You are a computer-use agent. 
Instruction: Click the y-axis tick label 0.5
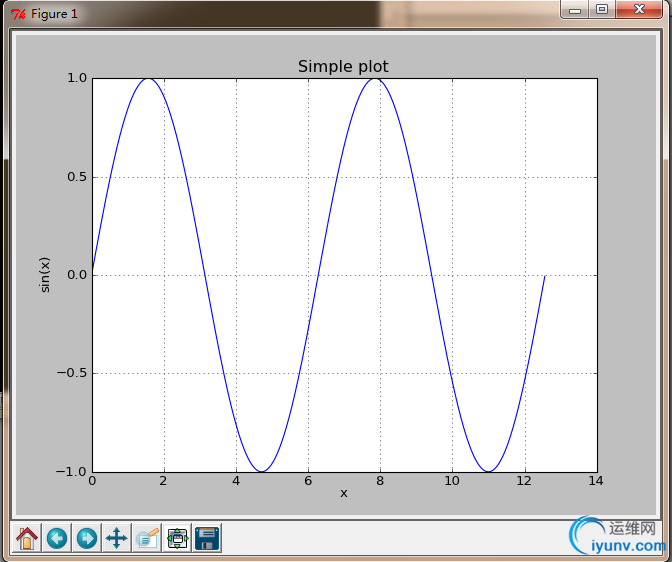point(77,177)
